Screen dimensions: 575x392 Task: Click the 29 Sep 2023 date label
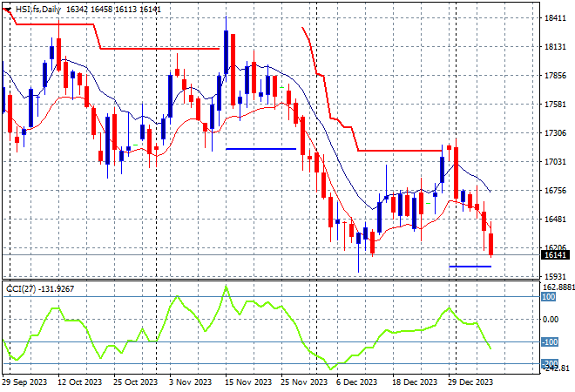[24, 382]
